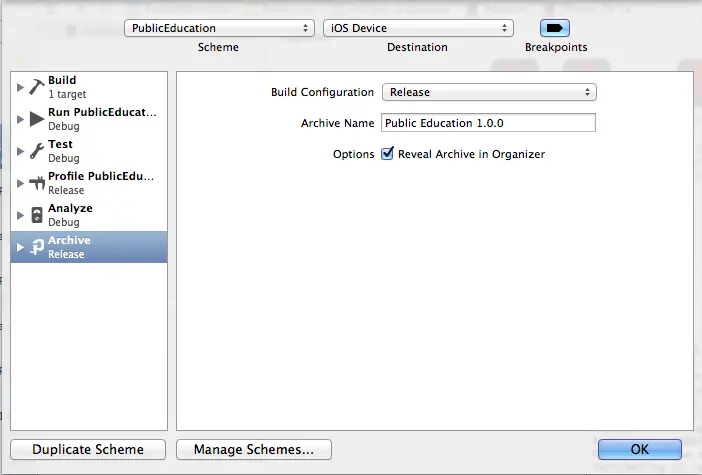Click the 'Release' subtitle under Archive
702x475 pixels.
tap(66, 254)
